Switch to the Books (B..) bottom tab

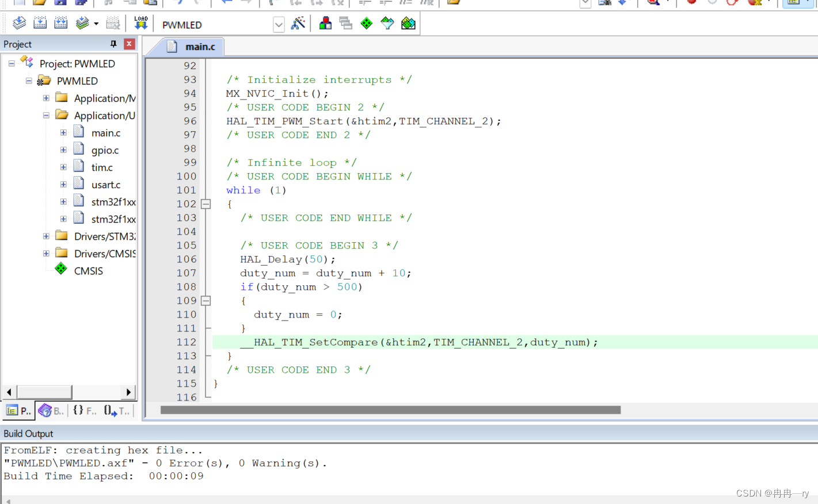[51, 410]
